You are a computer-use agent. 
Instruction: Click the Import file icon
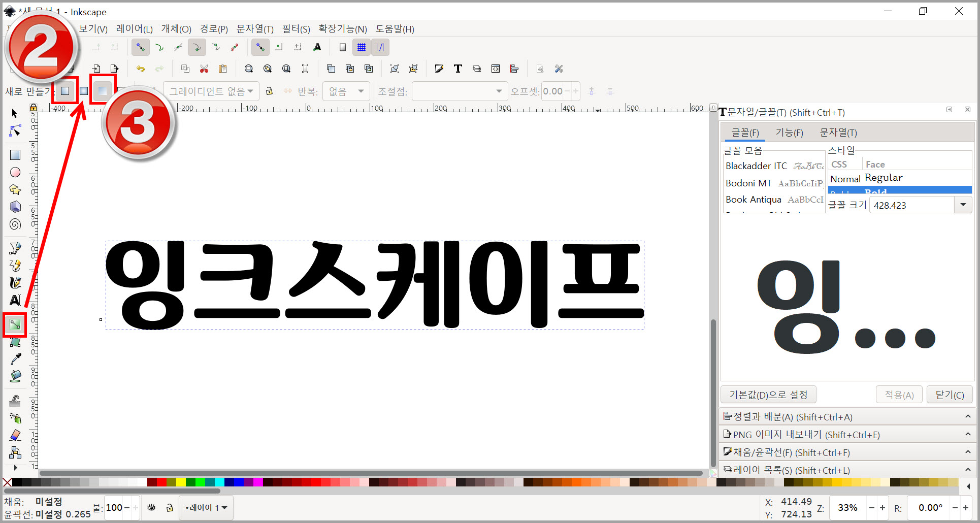coord(96,69)
